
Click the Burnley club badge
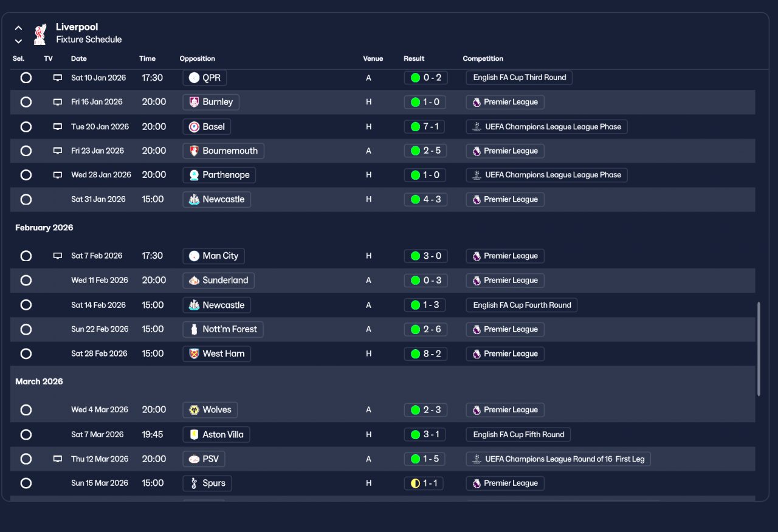tap(194, 102)
